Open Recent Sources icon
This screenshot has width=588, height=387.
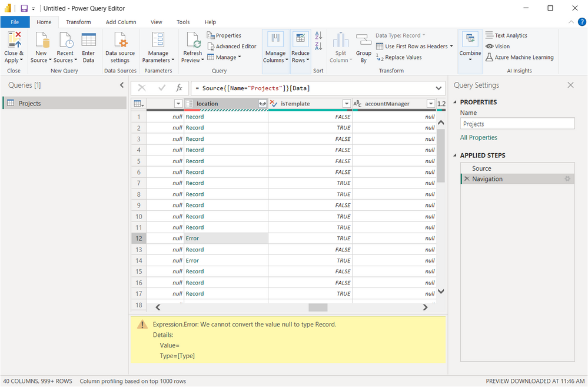[65, 40]
